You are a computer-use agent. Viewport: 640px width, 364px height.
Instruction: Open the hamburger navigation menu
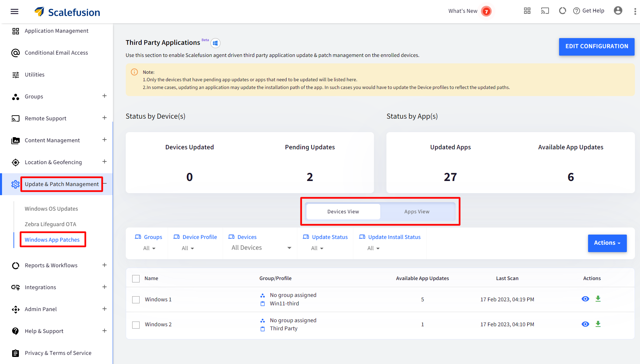click(14, 11)
